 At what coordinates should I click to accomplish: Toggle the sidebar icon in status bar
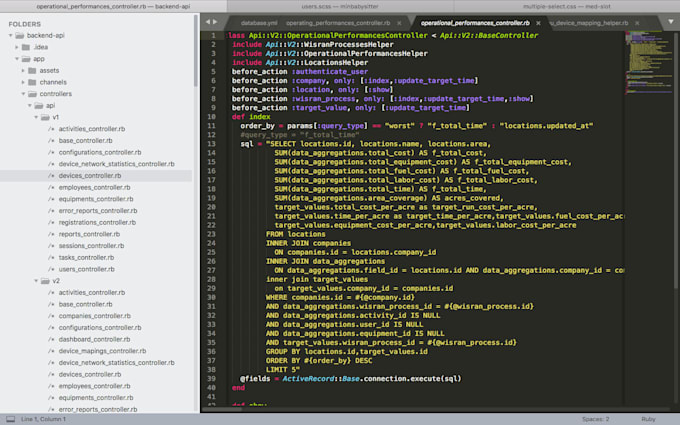11,418
